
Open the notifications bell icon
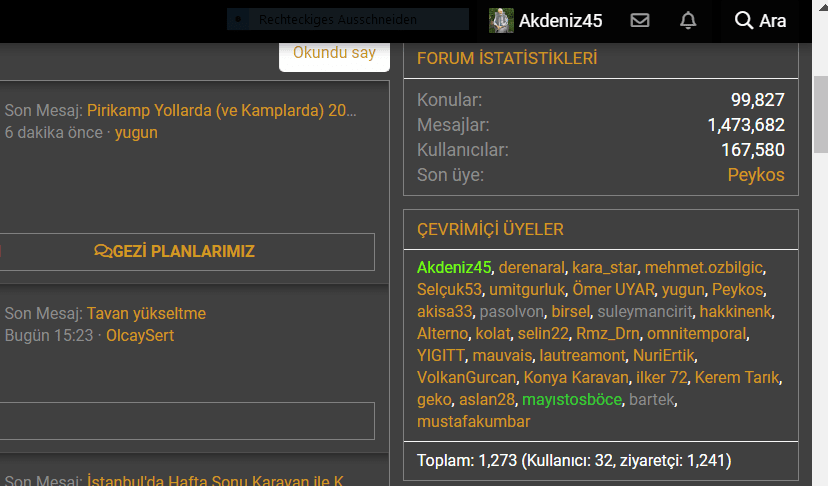tap(688, 21)
